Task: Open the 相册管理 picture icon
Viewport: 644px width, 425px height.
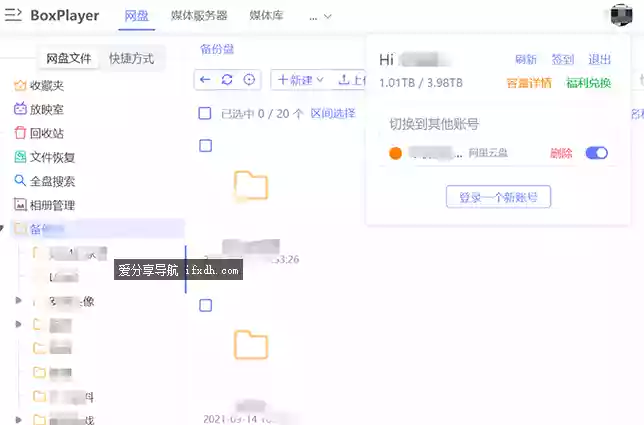Action: [x=20, y=204]
